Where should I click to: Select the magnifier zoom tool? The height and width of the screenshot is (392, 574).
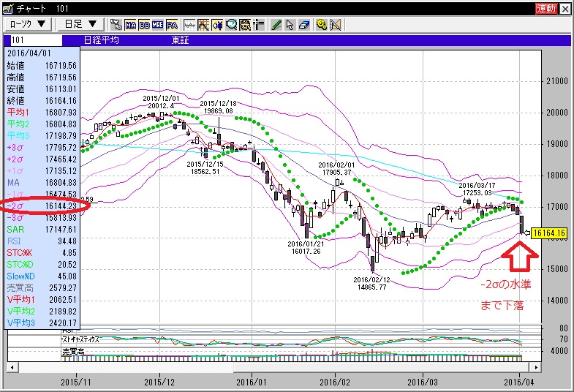231,25
